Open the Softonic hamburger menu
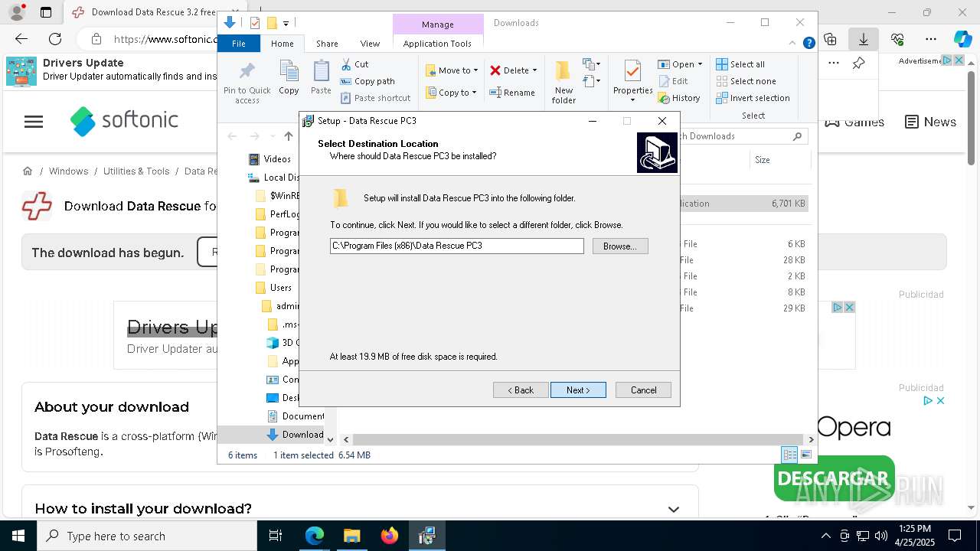Screen dimensions: 980x551 click(34, 122)
